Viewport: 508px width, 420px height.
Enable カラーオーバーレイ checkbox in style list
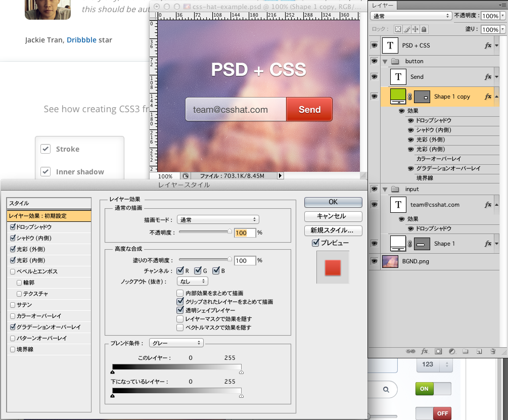click(13, 316)
